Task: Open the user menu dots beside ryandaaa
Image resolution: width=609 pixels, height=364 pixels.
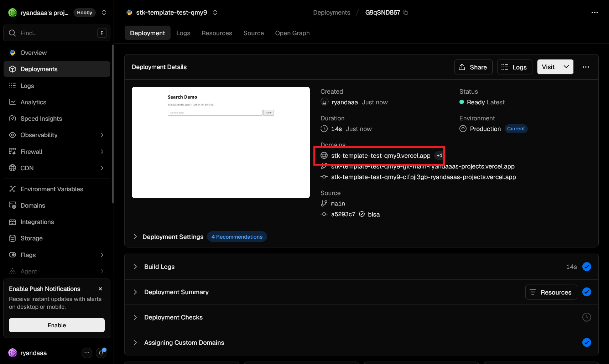Action: (87, 353)
